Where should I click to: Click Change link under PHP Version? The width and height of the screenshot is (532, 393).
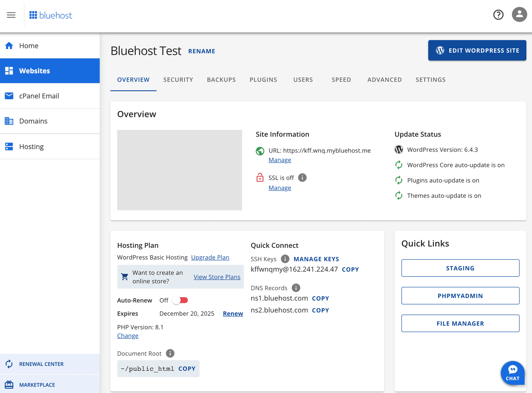tap(128, 336)
